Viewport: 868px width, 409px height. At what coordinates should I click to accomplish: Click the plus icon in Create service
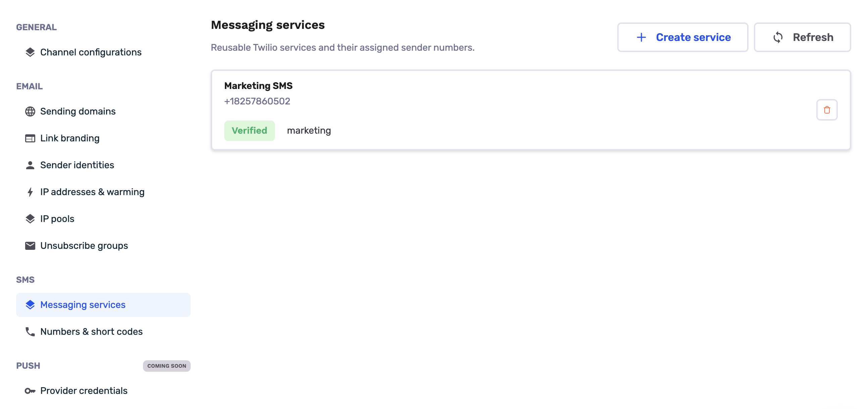click(641, 37)
